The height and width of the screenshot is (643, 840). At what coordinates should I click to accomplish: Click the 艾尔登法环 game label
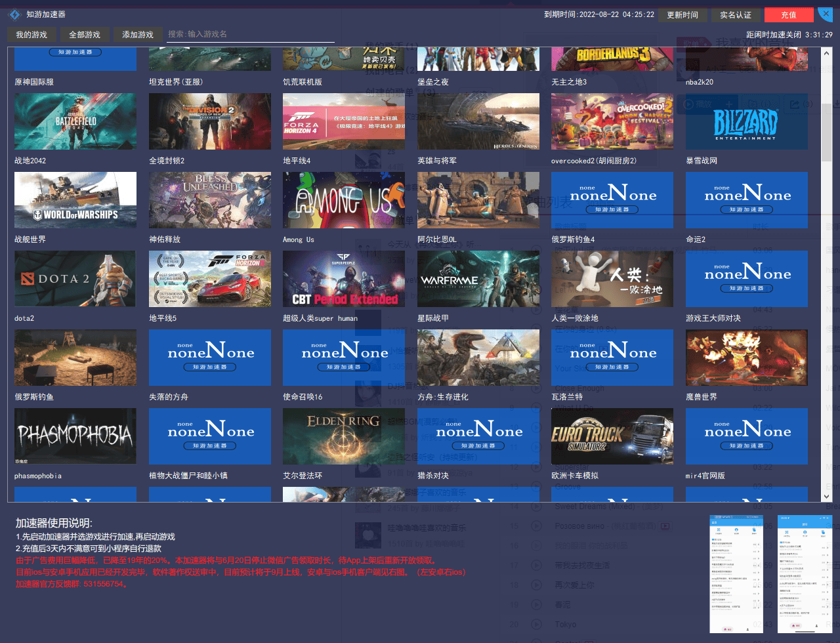pyautogui.click(x=303, y=476)
